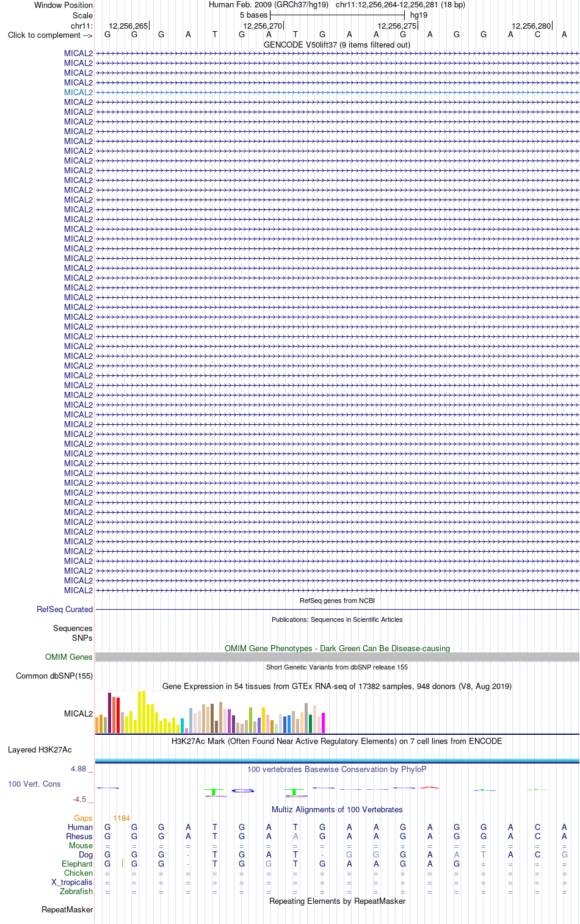Image resolution: width=580 pixels, height=924 pixels.
Task: Click the gray OMIM Genes item bar
Action: [x=337, y=657]
